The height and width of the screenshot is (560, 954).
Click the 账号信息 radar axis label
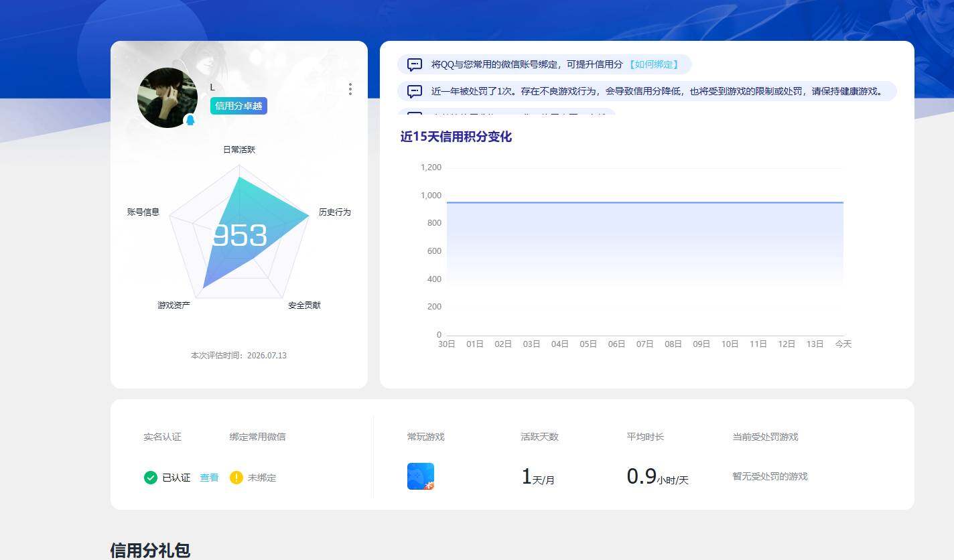tap(143, 212)
